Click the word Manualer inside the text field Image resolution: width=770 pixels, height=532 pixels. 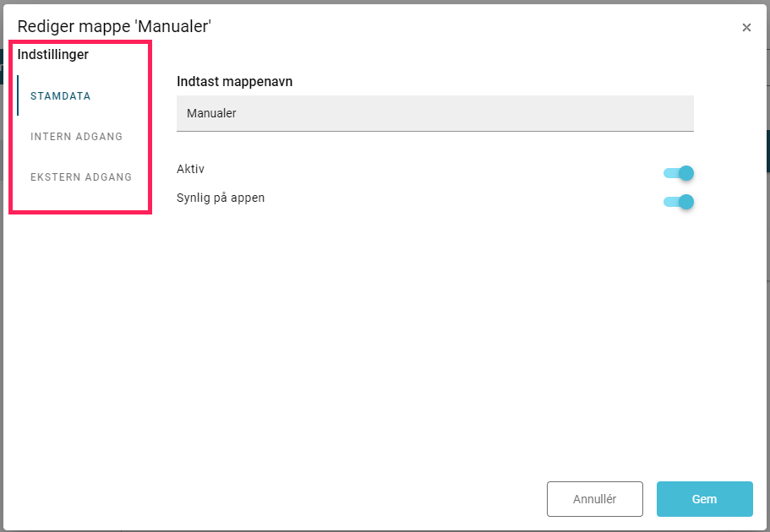[211, 113]
